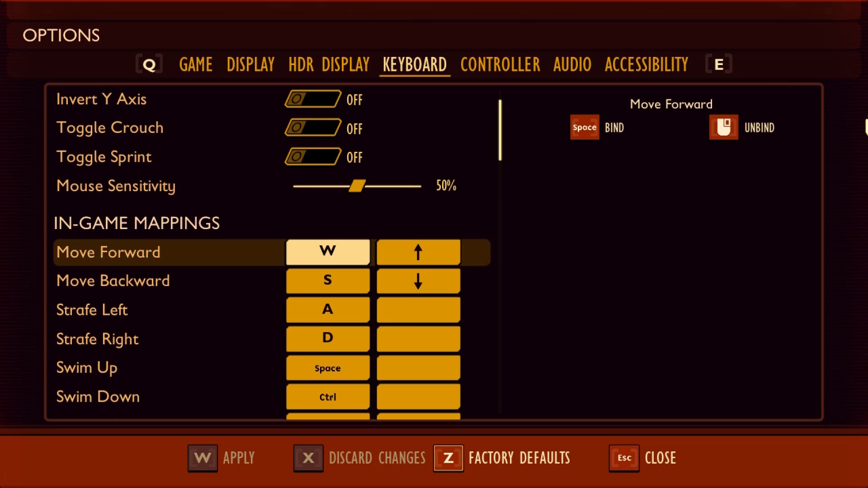
Task: Select GAME tab in options menu
Action: [196, 64]
